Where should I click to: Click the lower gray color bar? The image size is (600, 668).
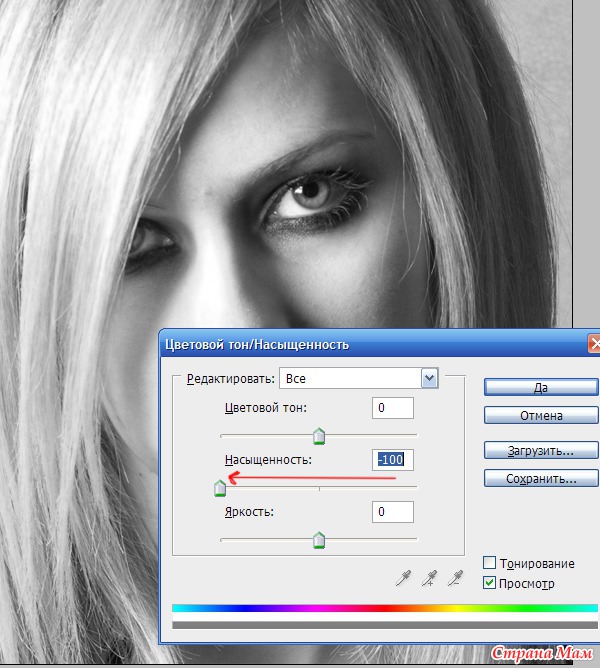click(384, 625)
